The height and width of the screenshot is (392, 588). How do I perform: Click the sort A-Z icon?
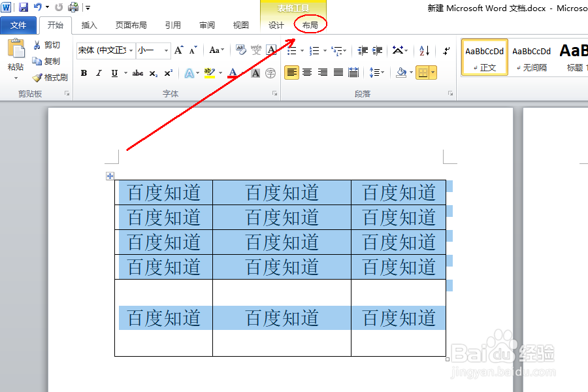coord(424,50)
